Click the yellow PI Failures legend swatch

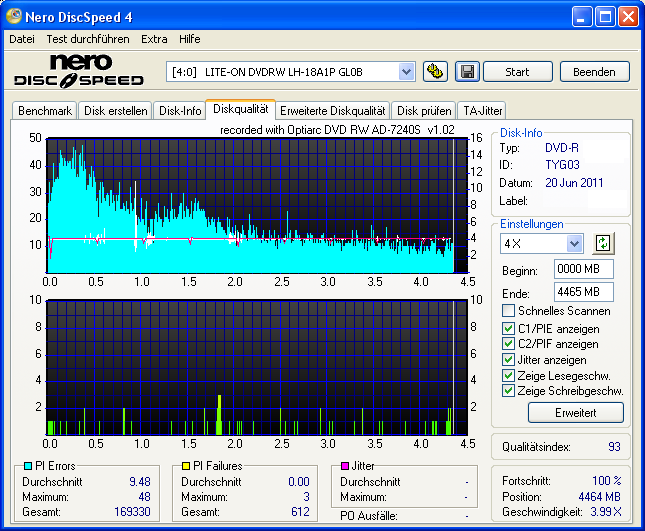[x=185, y=466]
